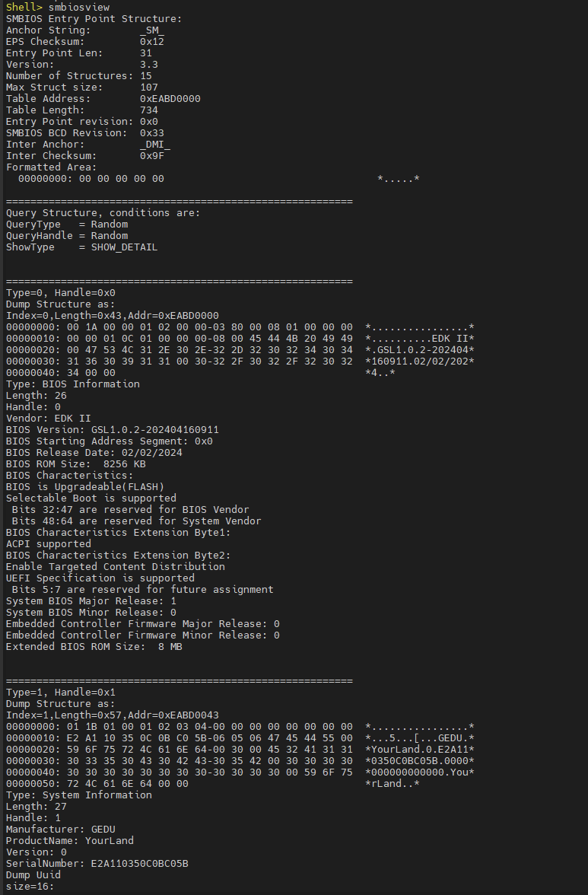Click the smbiosview command at Shell prompt
588x895 pixels.
pos(78,8)
